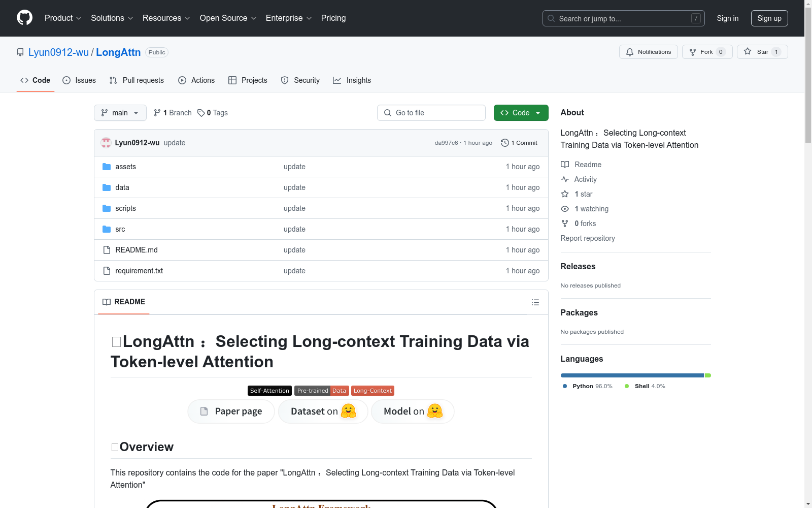Image resolution: width=812 pixels, height=508 pixels.
Task: Click the Shell 4.0% language link
Action: [645, 386]
